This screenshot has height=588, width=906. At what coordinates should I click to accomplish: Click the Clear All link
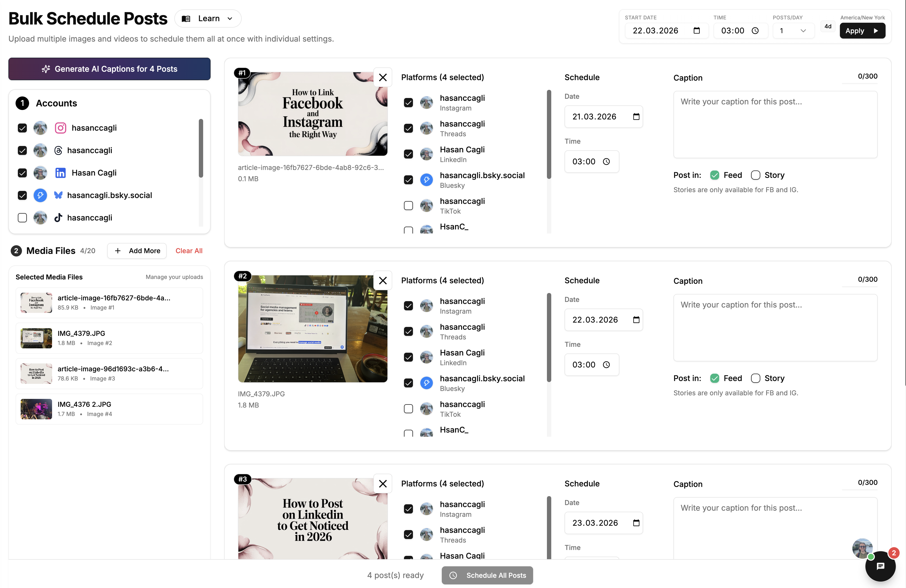pos(189,251)
